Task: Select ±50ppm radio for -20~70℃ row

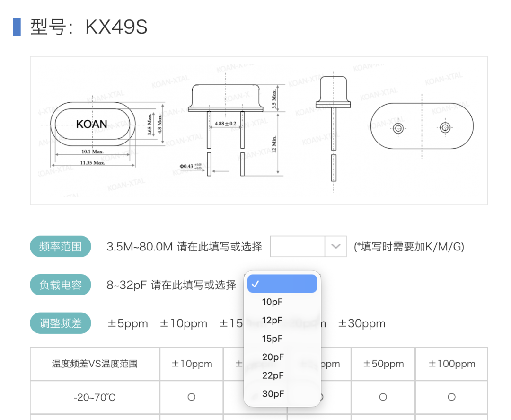Action: 383,397
